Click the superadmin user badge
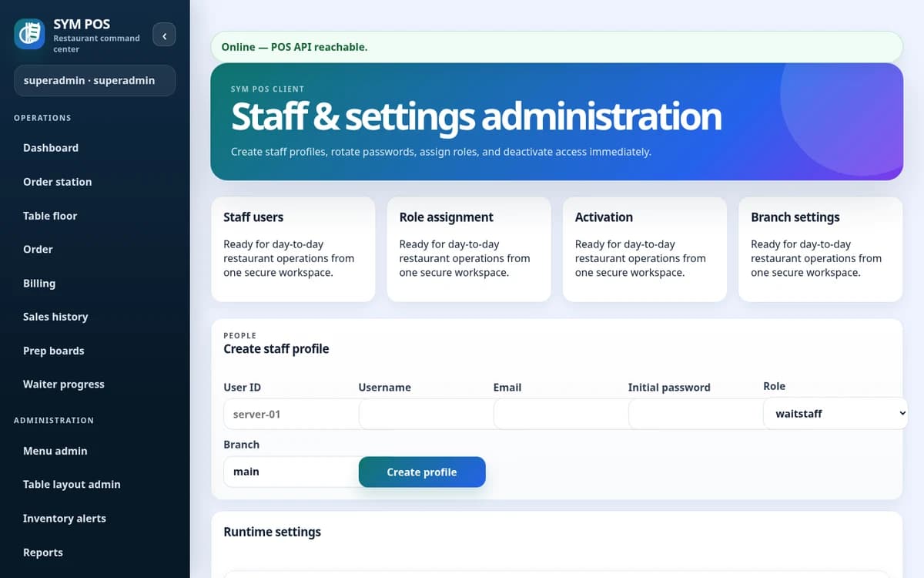Image resolution: width=924 pixels, height=578 pixels. coord(95,80)
